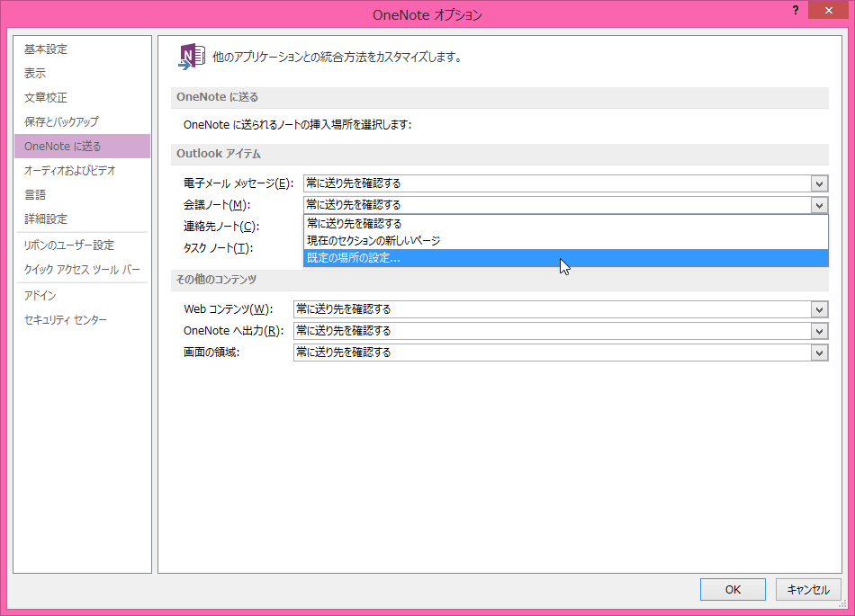Click the 連絡先ノート(C) label
This screenshot has height=616, width=855.
(x=220, y=226)
